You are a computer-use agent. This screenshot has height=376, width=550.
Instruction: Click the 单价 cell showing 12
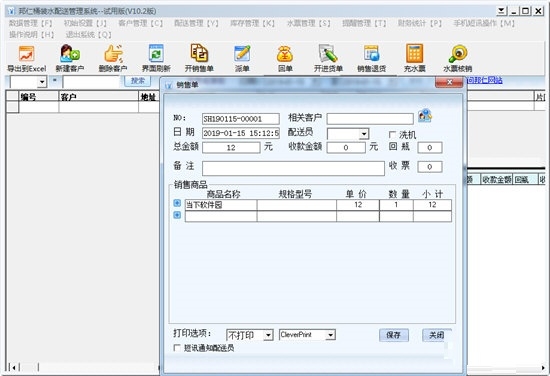(358, 205)
